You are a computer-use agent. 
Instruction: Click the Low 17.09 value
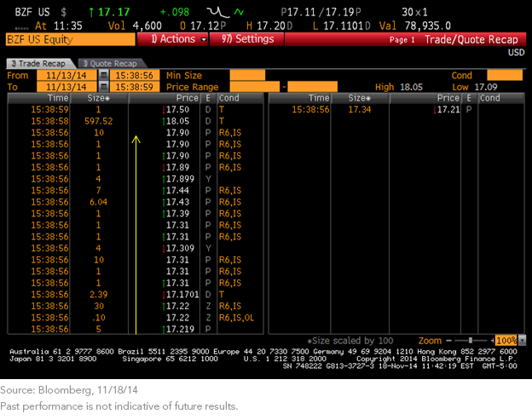coord(485,87)
